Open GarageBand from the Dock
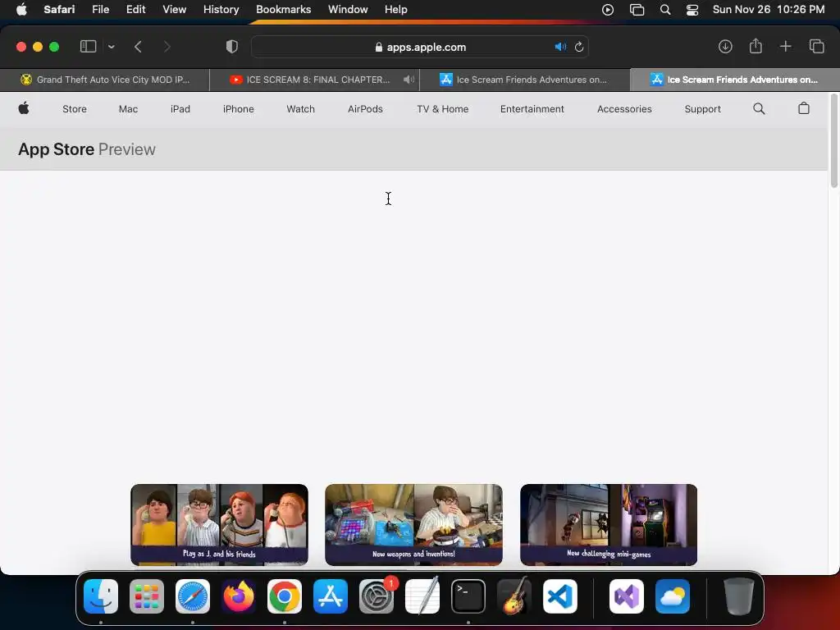This screenshot has height=630, width=840. click(x=514, y=596)
